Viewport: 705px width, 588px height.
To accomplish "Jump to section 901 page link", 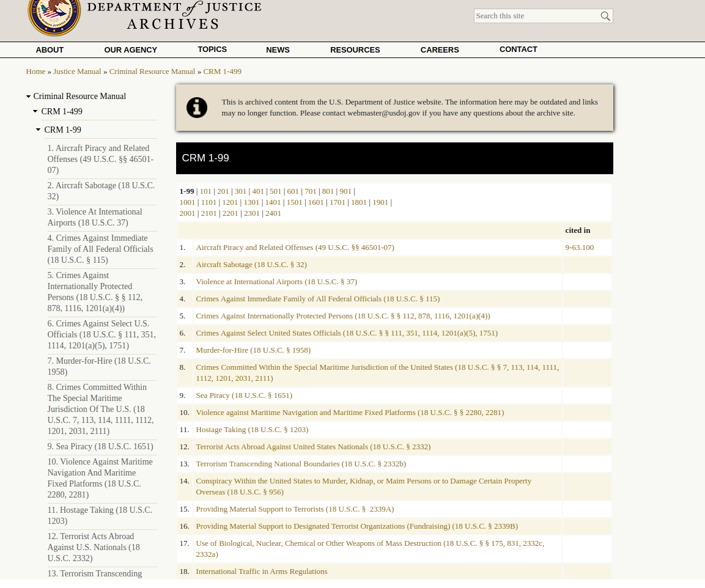I will point(345,191).
